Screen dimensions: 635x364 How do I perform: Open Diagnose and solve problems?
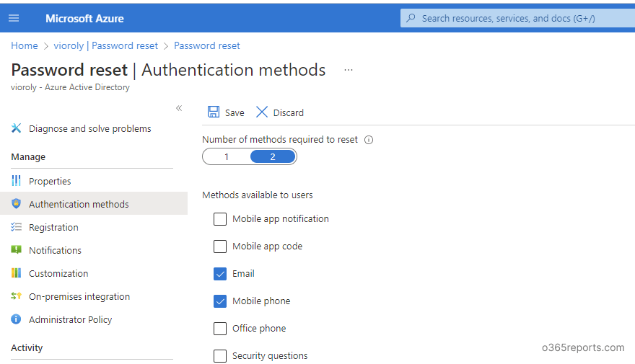90,128
